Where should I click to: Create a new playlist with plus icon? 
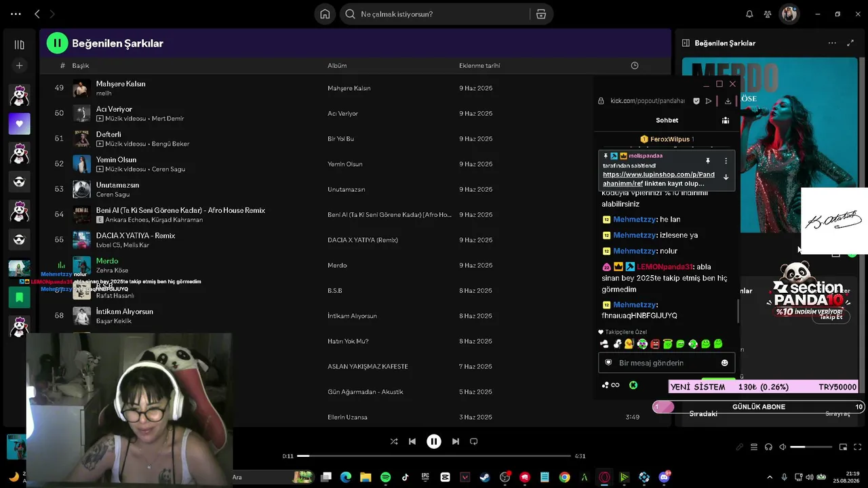tap(19, 66)
